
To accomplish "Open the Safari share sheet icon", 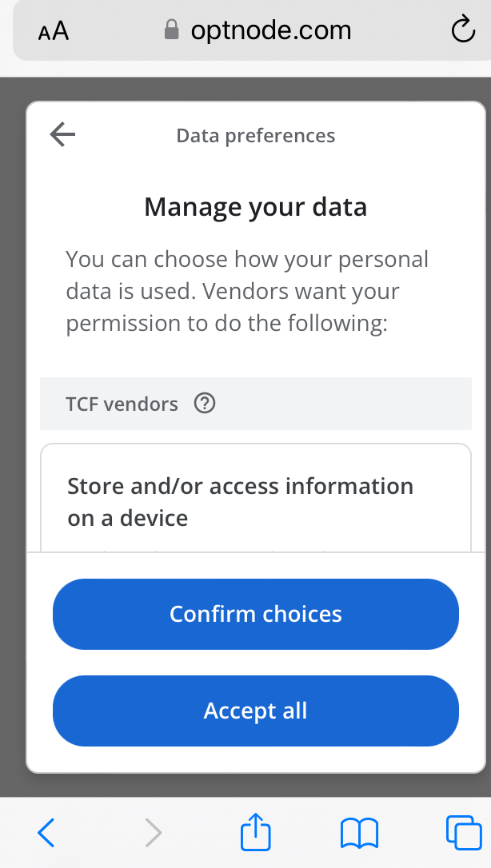I will tap(256, 832).
